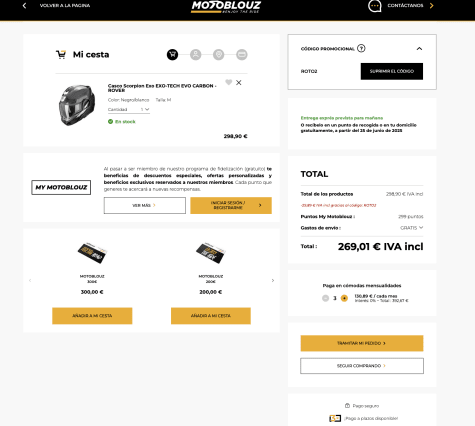
Task: Remove the Scorpion helmet with X icon
Action: [x=239, y=83]
